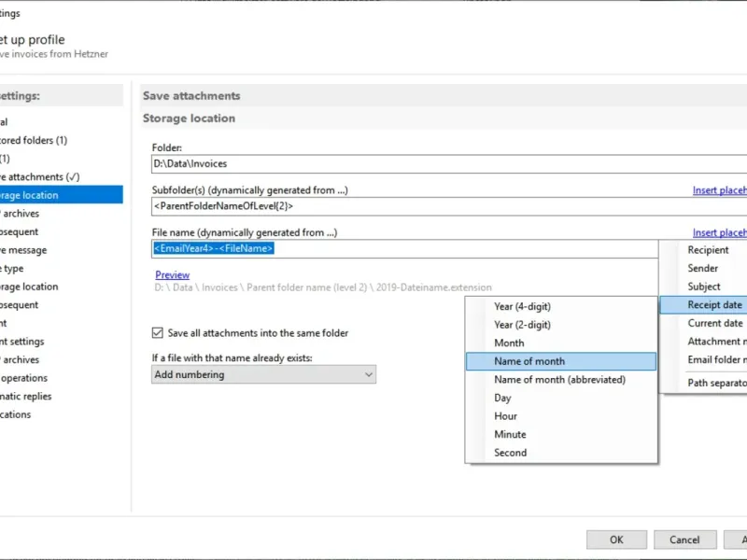Select "Name of month (abbreviated)" entry
The image size is (747, 560).
[x=559, y=379]
